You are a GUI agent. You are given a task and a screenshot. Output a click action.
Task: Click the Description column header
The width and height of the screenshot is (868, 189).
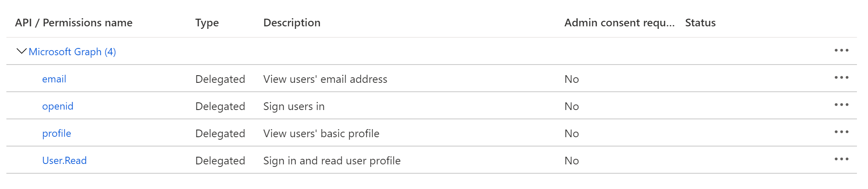pyautogui.click(x=292, y=23)
